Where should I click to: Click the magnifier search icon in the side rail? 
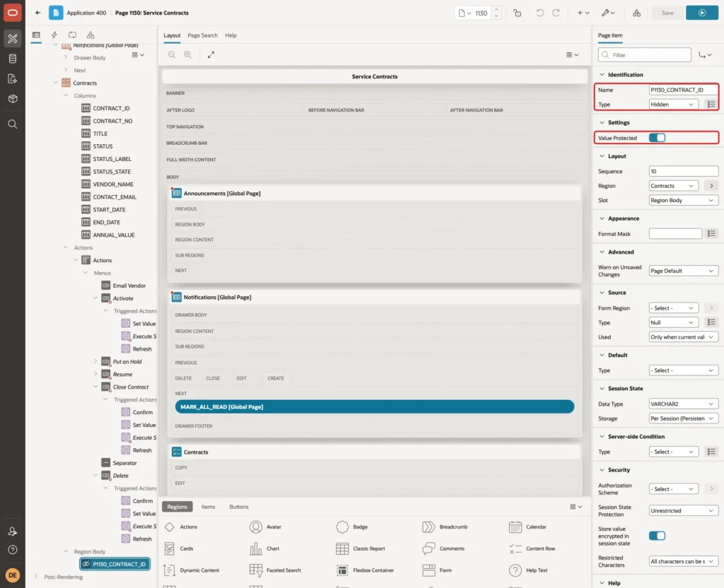[13, 124]
